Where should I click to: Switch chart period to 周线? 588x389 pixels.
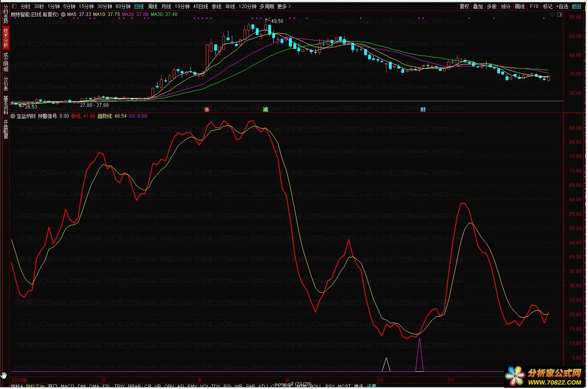(153, 6)
